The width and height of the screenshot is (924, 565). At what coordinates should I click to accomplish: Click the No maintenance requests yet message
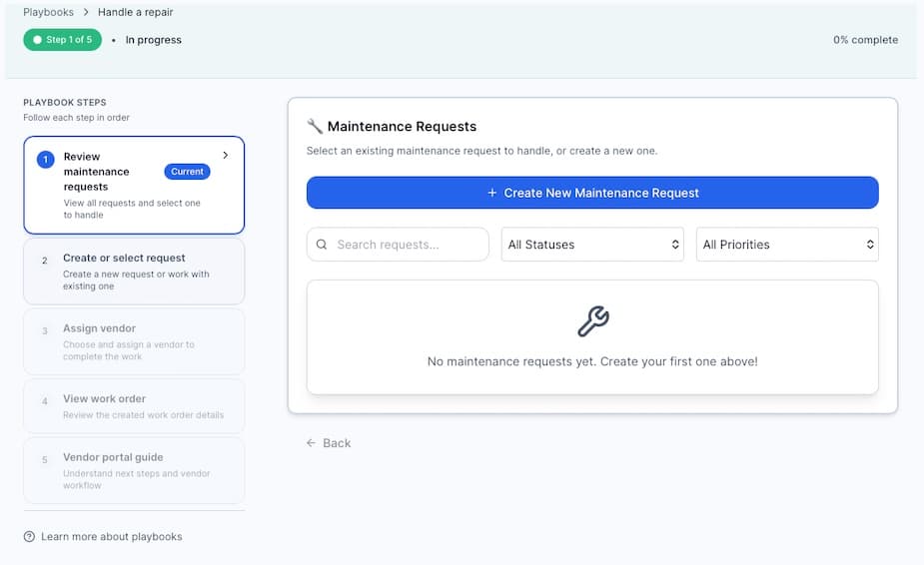pos(592,361)
